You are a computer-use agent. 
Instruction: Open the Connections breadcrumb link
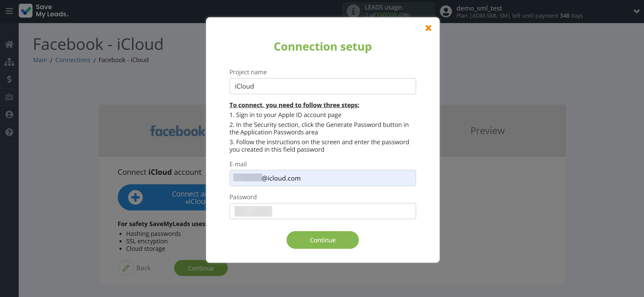tap(73, 60)
